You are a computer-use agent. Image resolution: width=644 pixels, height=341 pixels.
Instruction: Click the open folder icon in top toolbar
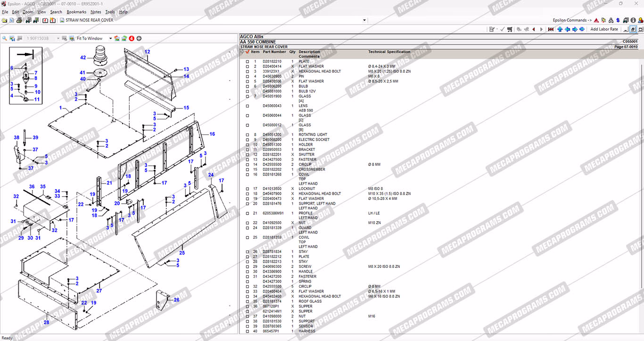4,20
